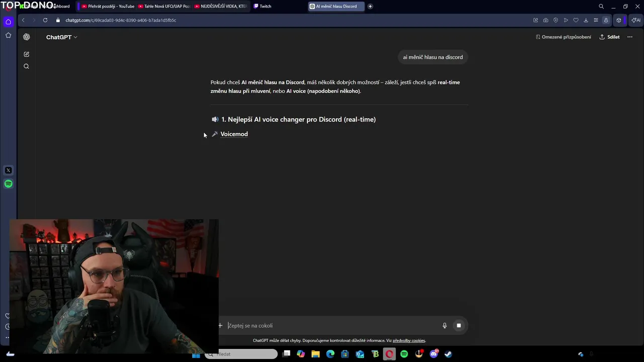Open the profile account icon in the toolbar
The width and height of the screenshot is (644, 362).
click(606, 20)
